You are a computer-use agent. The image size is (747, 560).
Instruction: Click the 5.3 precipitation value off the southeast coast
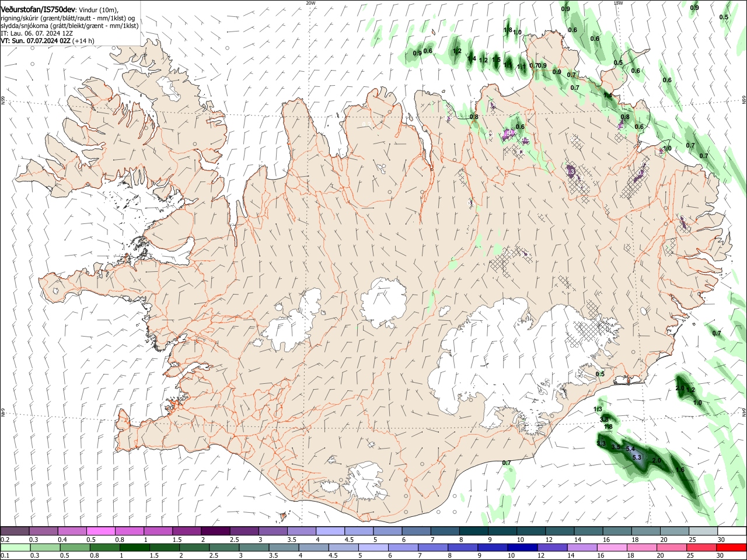click(637, 458)
